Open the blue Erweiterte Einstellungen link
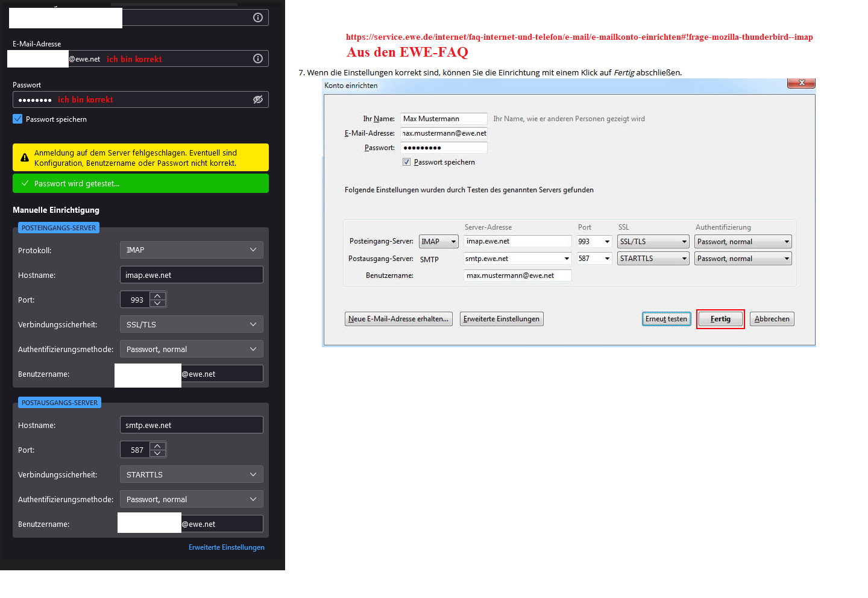This screenshot has width=868, height=598. click(227, 547)
